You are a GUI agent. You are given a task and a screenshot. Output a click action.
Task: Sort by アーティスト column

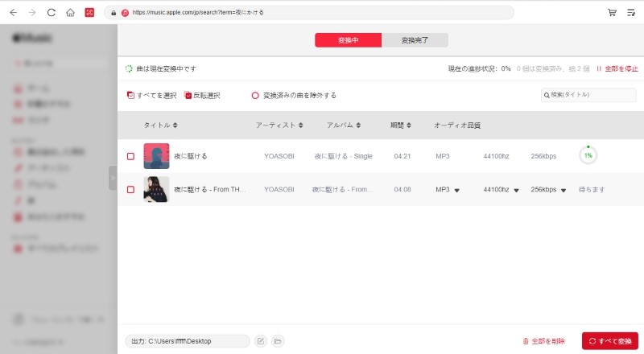[x=279, y=126]
